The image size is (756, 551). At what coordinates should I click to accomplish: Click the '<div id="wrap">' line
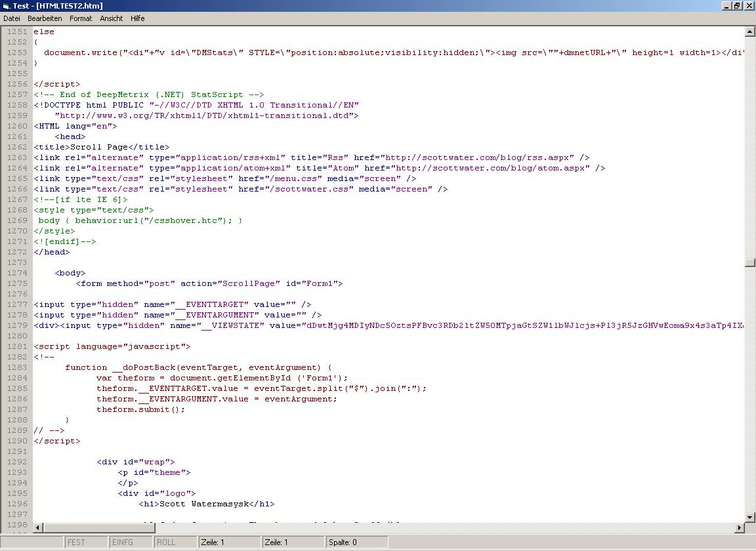(135, 462)
